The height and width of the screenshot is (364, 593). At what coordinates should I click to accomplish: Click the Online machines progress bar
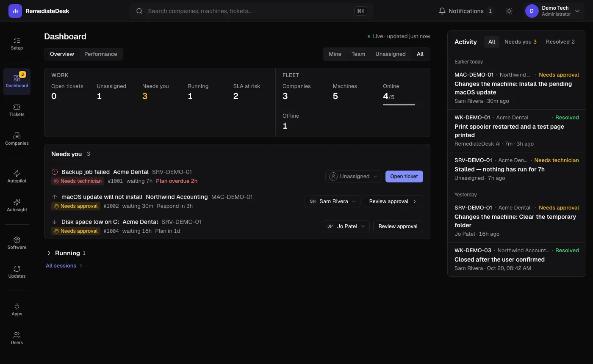399,105
